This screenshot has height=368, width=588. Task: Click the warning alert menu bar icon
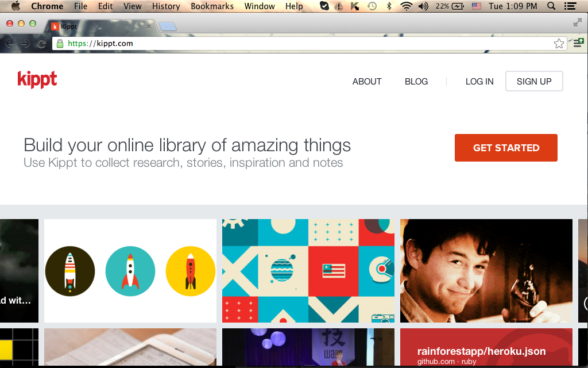pos(339,6)
